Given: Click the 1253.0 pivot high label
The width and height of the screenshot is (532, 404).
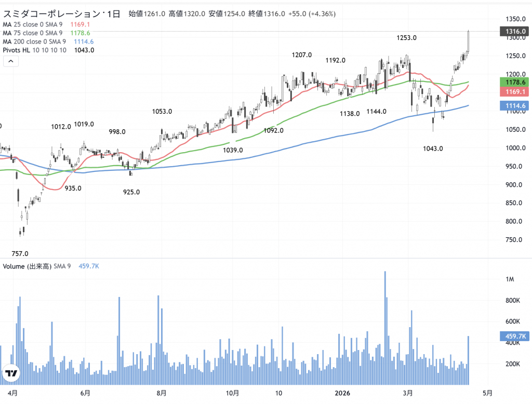Looking at the screenshot, I should point(406,37).
